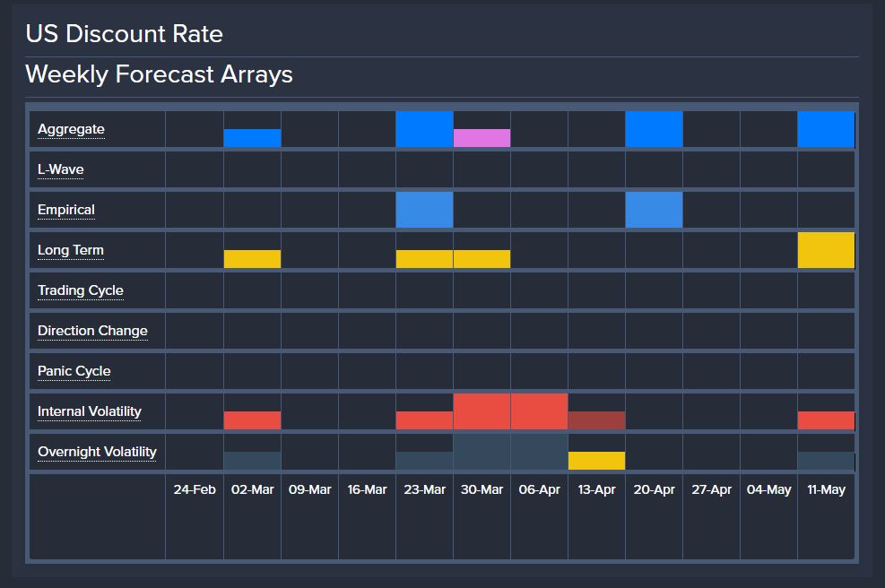Select the 16-Mar date column label
Image resolution: width=885 pixels, height=588 pixels.
(367, 489)
